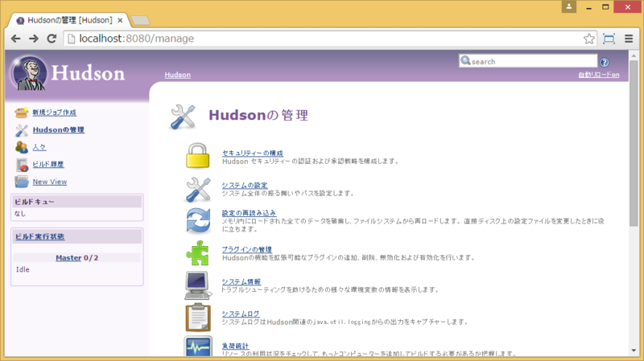Click the clipboard system log icon

198,317
